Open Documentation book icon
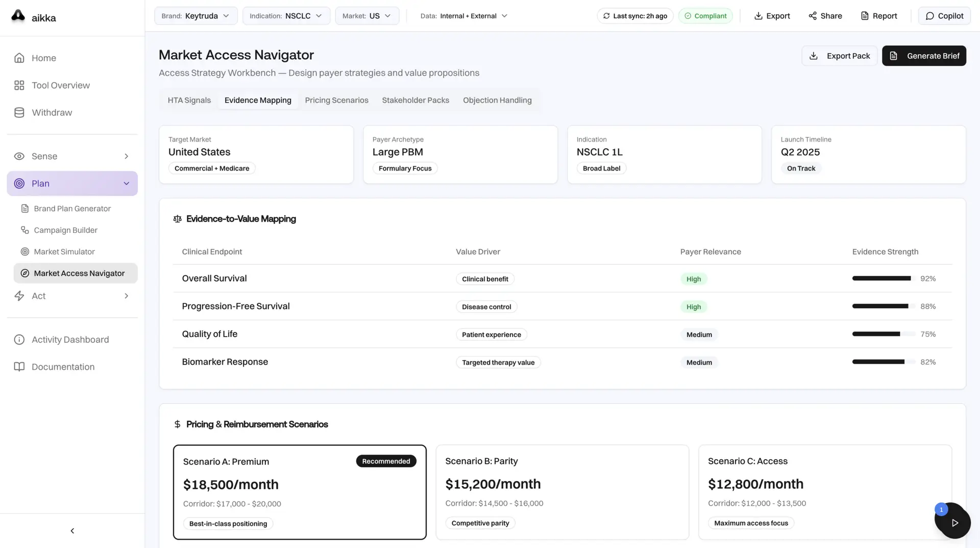 tap(19, 367)
